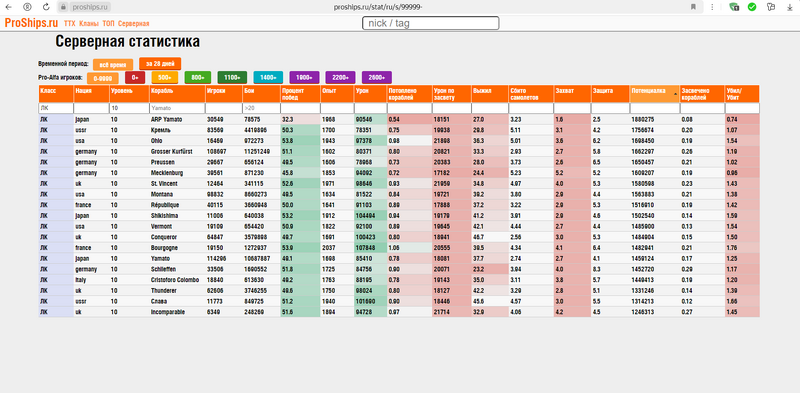This screenshot has height=393, width=800.
Task: Open the ТОП menu link
Action: pos(108,23)
